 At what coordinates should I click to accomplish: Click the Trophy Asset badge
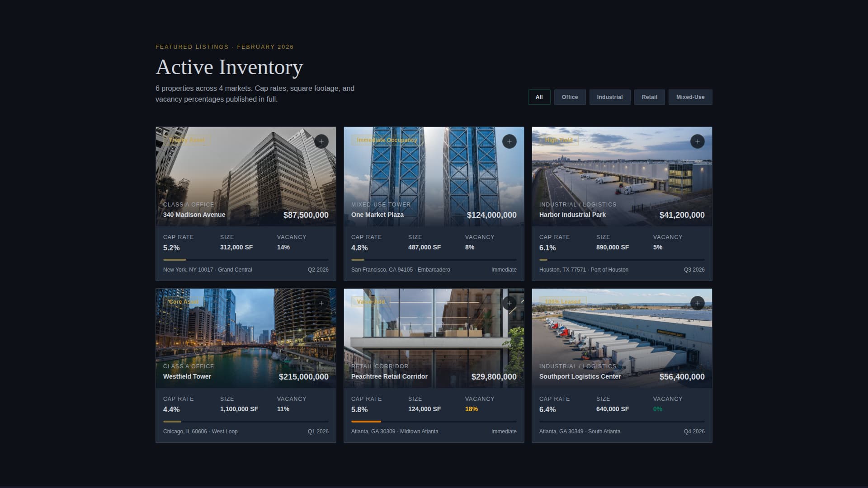pyautogui.click(x=186, y=140)
